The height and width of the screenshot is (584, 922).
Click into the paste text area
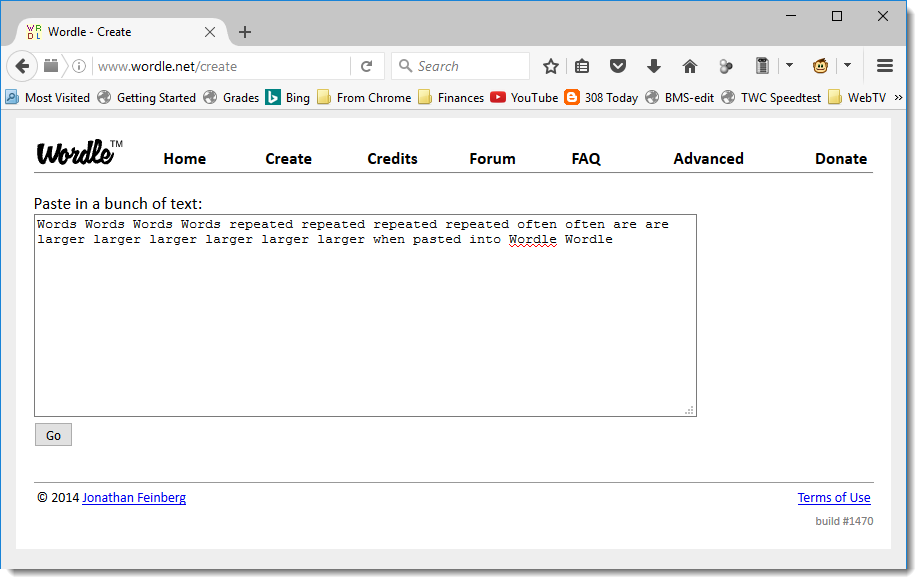click(365, 315)
